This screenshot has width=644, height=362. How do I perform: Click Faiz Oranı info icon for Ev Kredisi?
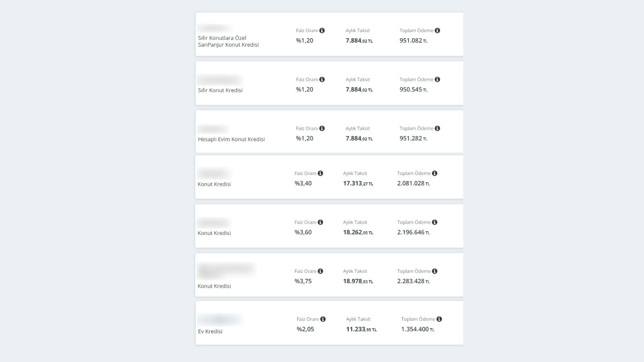[x=323, y=319]
